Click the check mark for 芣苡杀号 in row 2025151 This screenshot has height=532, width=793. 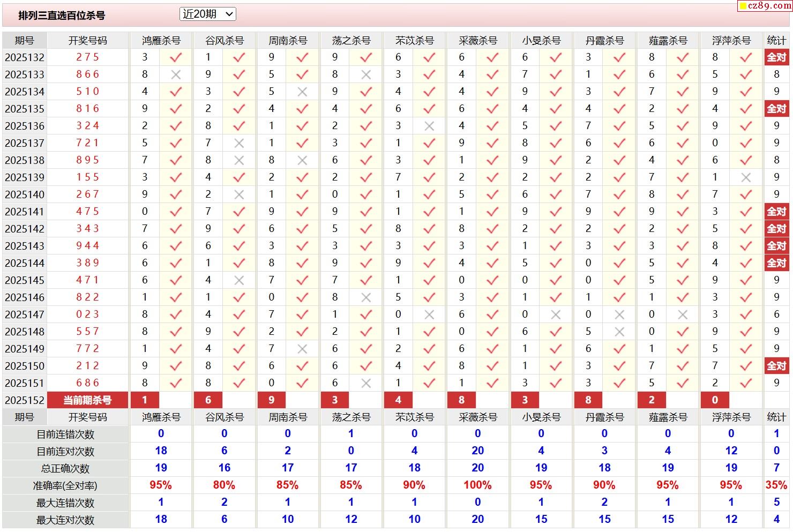pos(429,383)
